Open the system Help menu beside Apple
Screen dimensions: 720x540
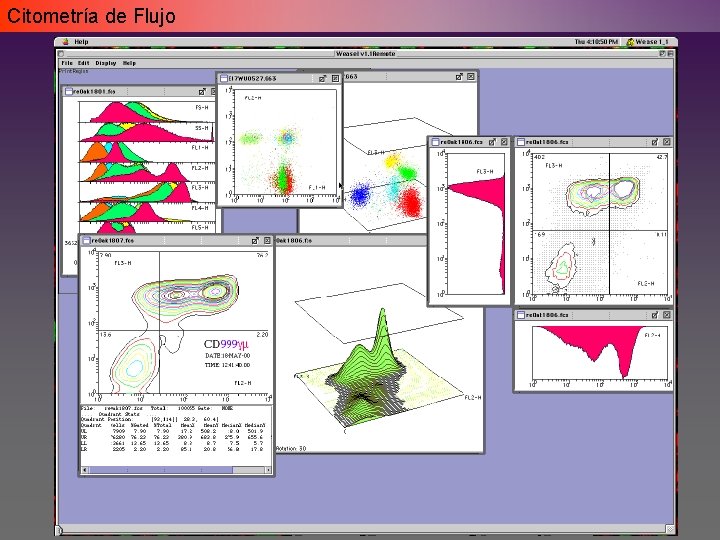[81, 42]
